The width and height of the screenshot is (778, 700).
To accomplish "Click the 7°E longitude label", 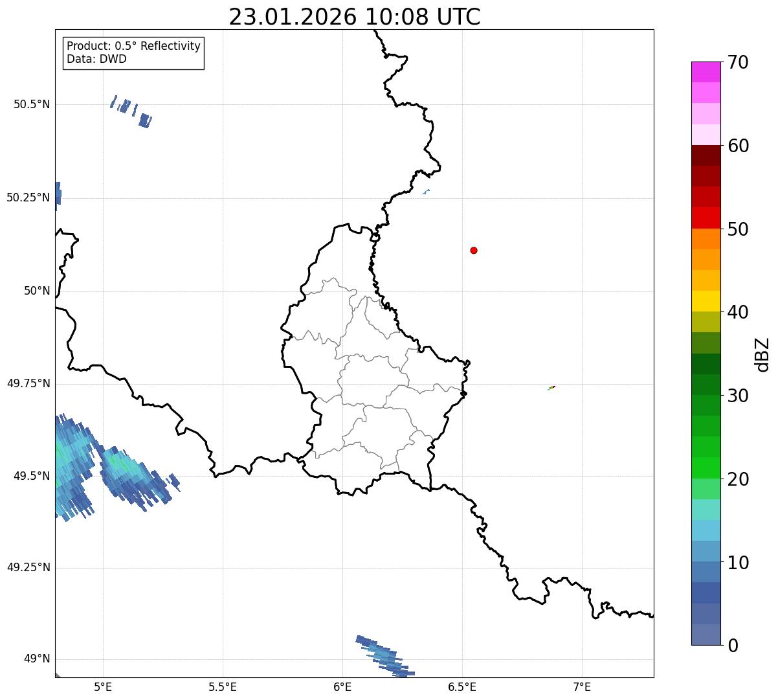I will coord(582,686).
